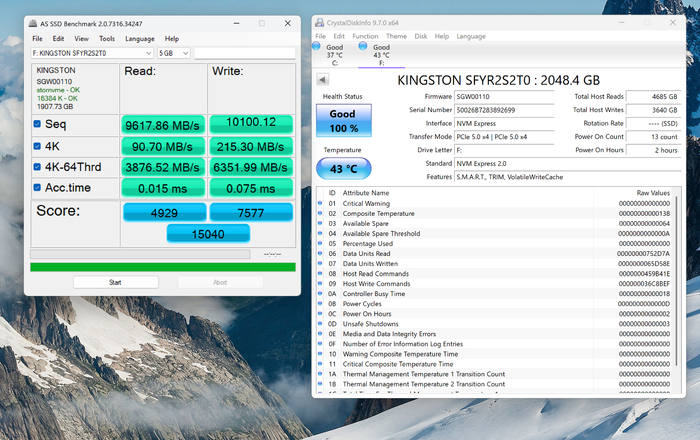Screen dimensions: 700x440
Task: Click the Firmware field SGW00110
Action: click(504, 96)
